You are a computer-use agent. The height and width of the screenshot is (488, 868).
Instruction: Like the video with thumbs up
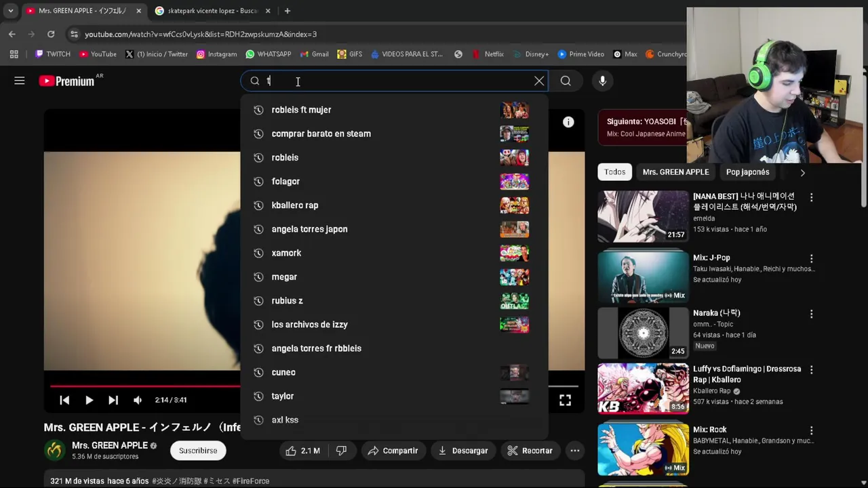coord(302,451)
